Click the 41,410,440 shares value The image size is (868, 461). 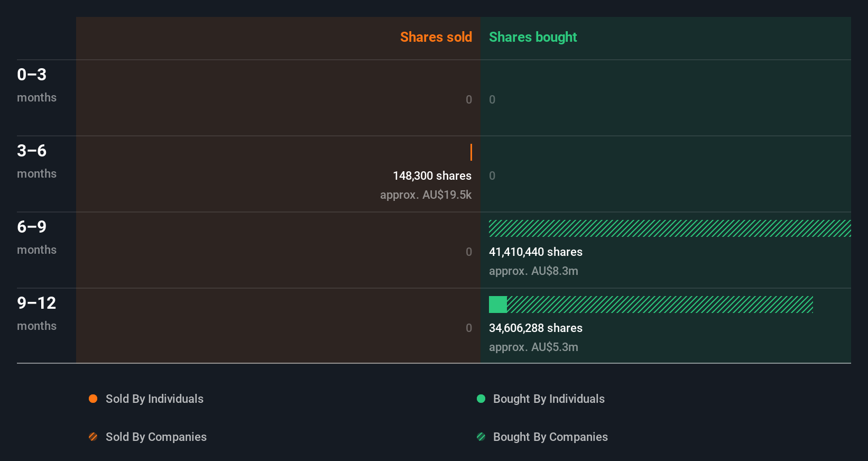[535, 252]
